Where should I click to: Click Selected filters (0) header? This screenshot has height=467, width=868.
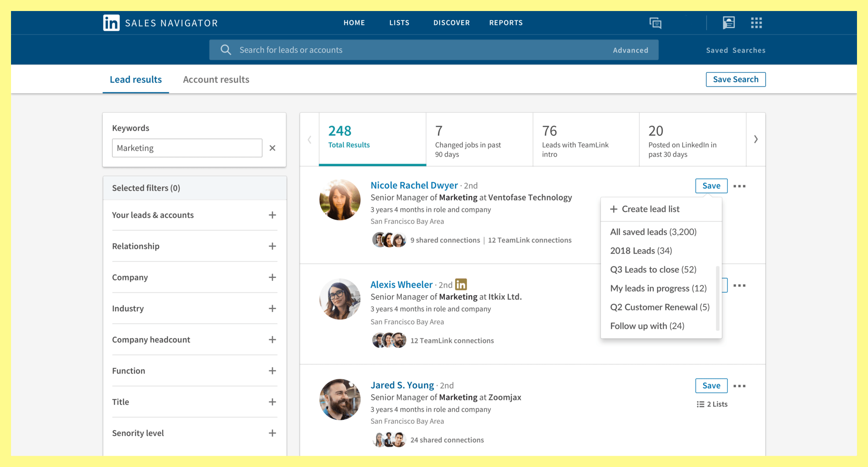click(x=194, y=188)
